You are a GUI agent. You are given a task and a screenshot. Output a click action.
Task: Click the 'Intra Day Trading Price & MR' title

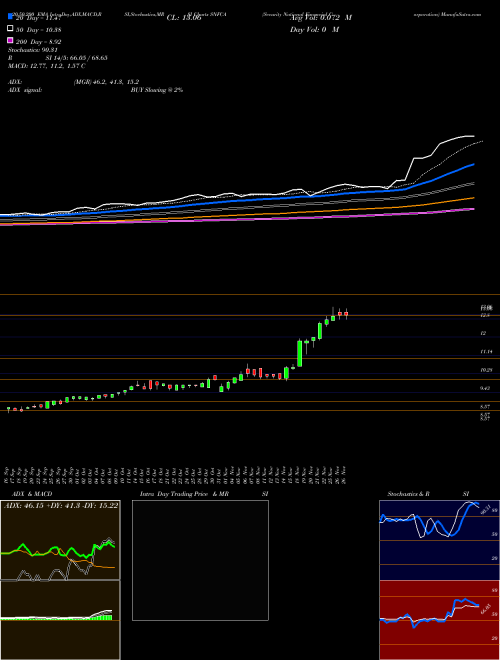(184, 494)
